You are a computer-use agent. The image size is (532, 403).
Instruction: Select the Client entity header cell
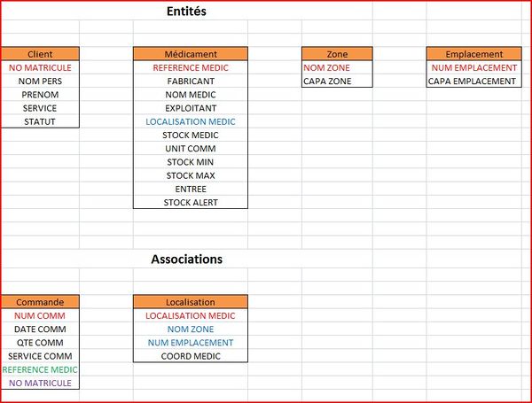(40, 54)
